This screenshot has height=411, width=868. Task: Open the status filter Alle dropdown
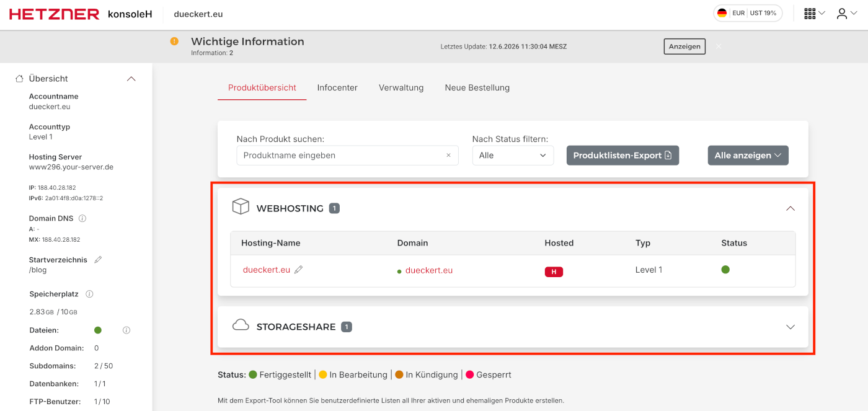(x=513, y=156)
